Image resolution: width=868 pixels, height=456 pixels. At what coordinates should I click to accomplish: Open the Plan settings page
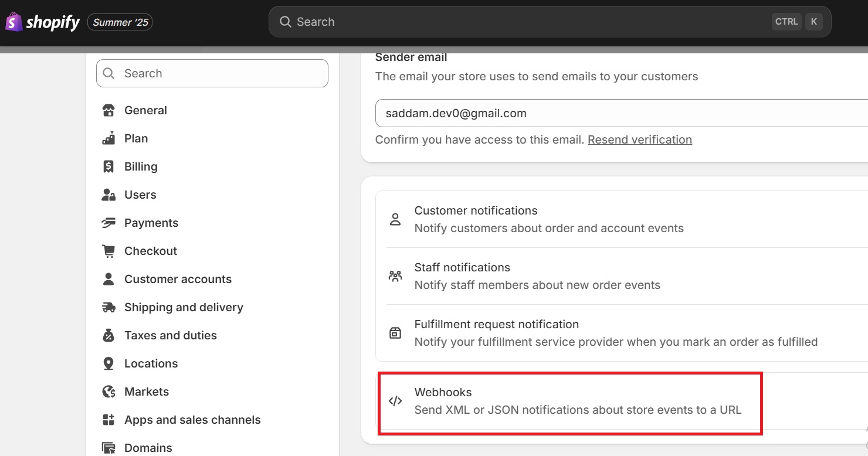[x=136, y=138]
